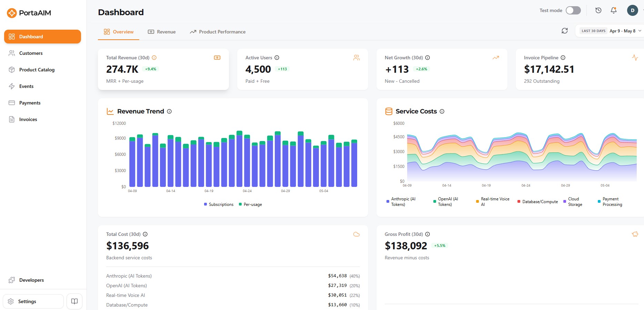Switch to the Product Performance tab
Image resolution: width=644 pixels, height=310 pixels.
point(218,32)
